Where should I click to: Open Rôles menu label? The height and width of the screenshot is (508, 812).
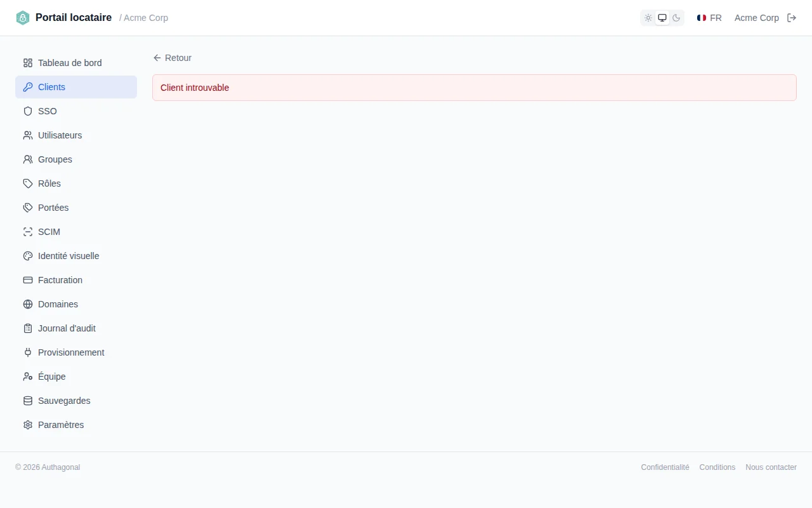[x=49, y=184]
